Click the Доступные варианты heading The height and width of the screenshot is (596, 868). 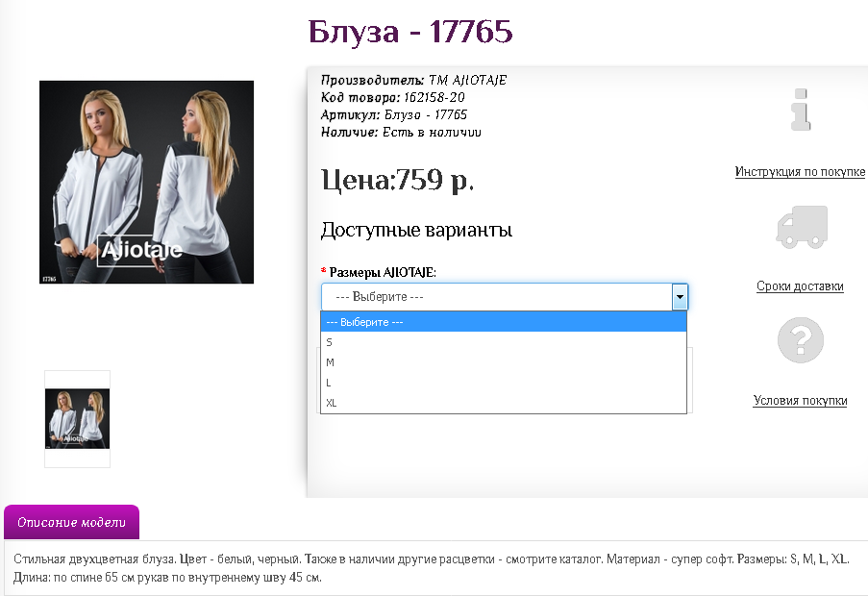(417, 229)
